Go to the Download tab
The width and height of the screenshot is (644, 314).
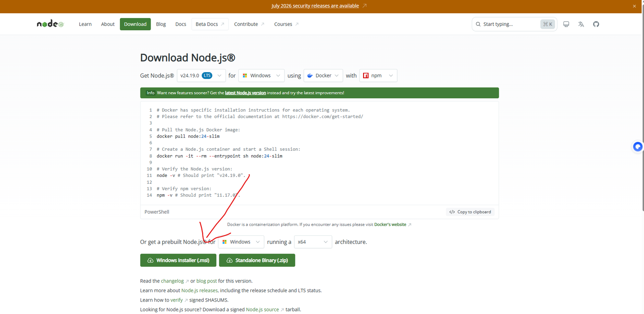[x=135, y=24]
